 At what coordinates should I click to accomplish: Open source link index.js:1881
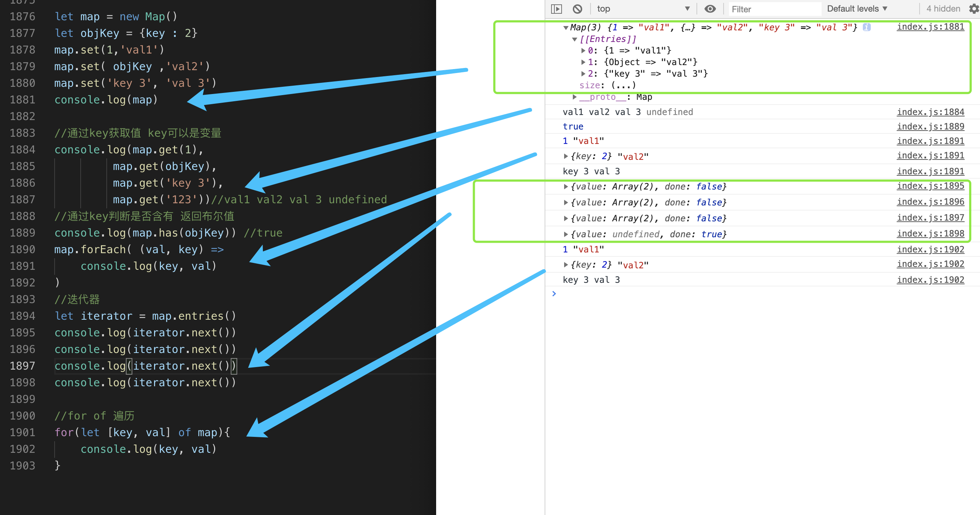pos(930,27)
